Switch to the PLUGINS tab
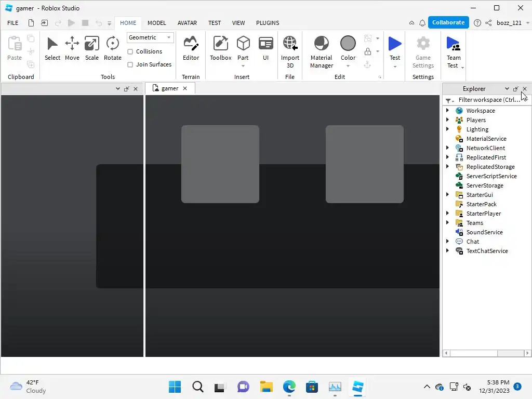The width and height of the screenshot is (532, 399). [268, 23]
